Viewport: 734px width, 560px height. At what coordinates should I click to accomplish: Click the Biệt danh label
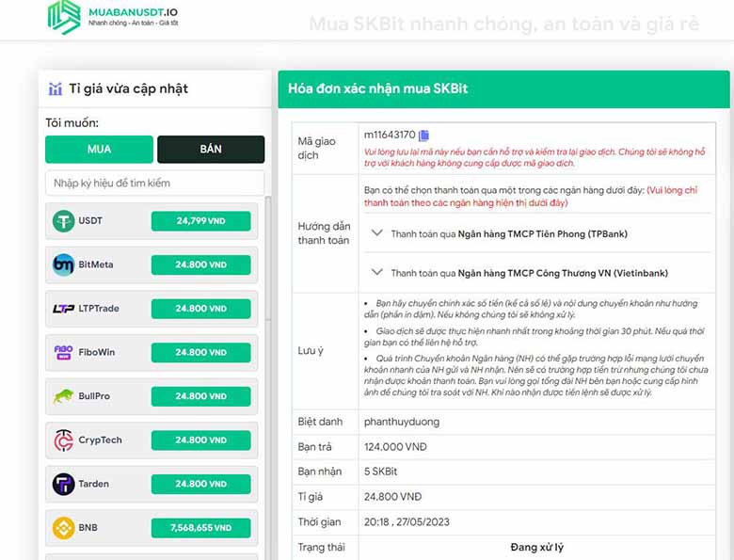pos(320,422)
